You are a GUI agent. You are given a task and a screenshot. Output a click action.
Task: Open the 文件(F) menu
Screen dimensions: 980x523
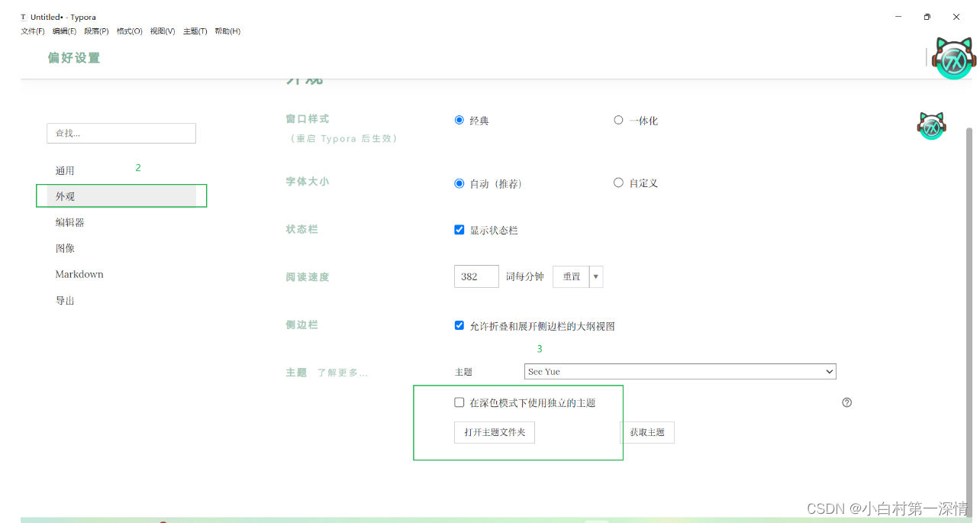coord(33,31)
